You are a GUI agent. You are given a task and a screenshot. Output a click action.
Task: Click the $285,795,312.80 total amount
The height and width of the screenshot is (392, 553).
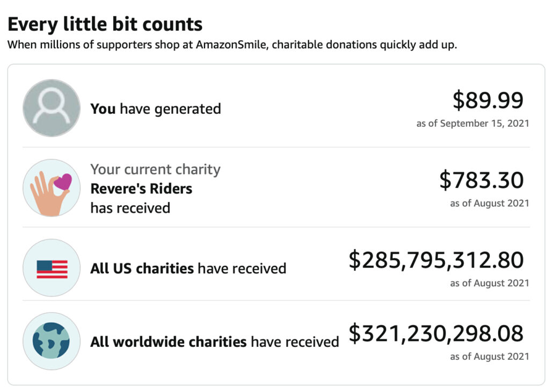tap(436, 260)
